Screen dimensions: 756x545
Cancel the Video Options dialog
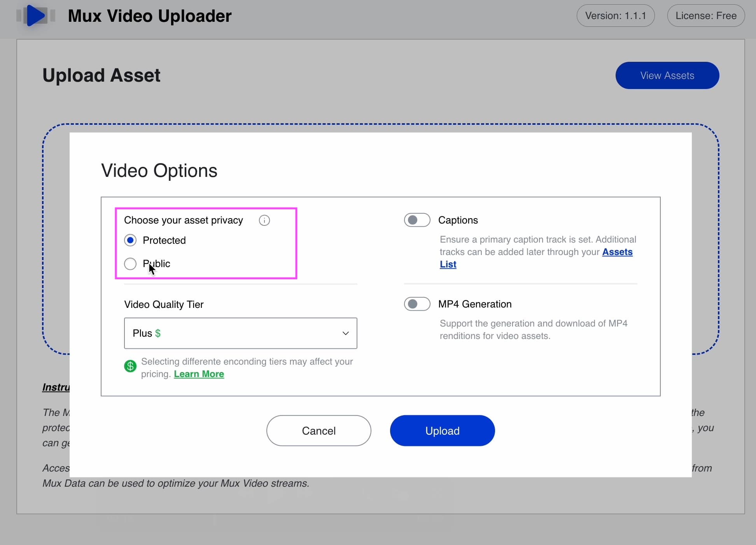pos(318,431)
